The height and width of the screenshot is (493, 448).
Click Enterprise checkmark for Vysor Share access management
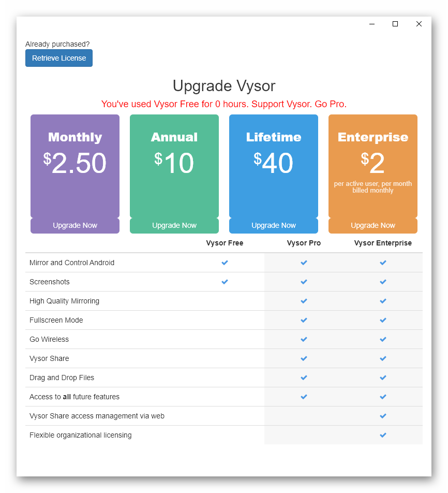tap(383, 416)
